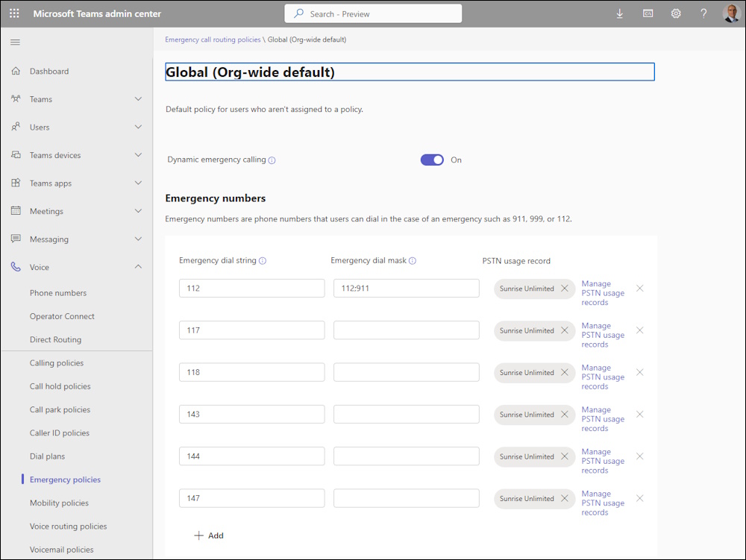
Task: Open Manage PSTN usage records for 143
Action: (x=603, y=419)
